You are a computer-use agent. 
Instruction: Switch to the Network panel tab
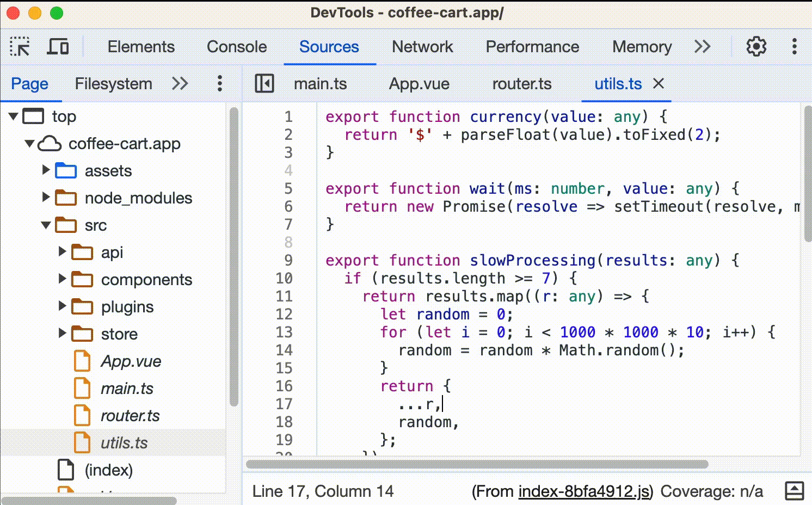pos(422,47)
